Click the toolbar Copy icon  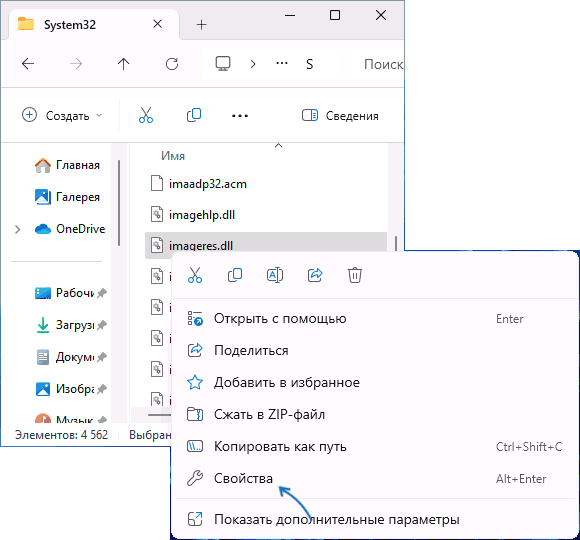coord(194,115)
